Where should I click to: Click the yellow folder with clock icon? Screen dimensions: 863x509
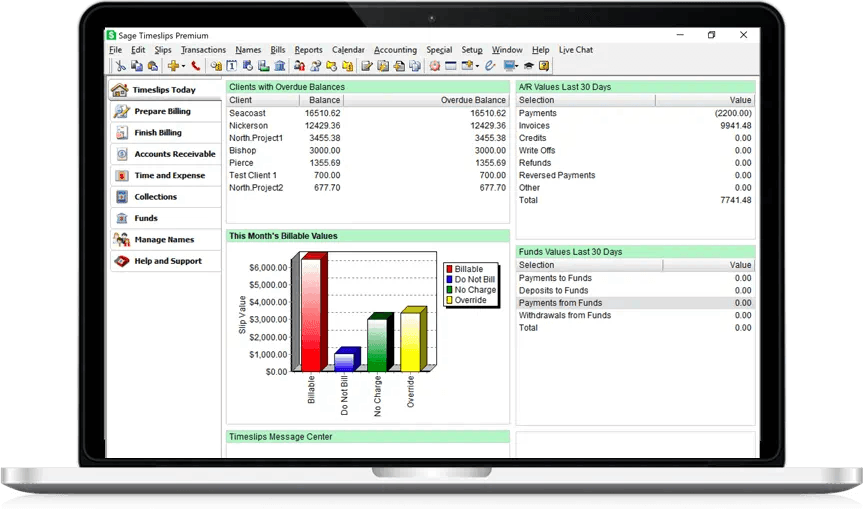(x=331, y=66)
